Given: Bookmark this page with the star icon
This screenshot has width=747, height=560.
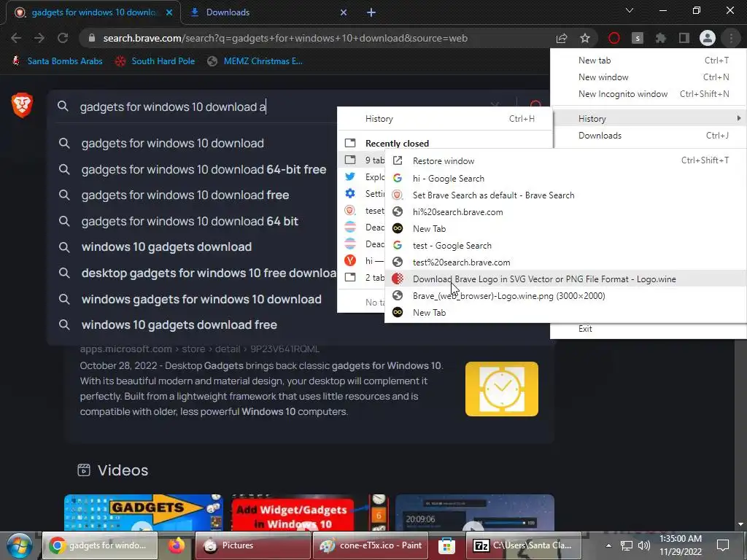Looking at the screenshot, I should point(585,38).
